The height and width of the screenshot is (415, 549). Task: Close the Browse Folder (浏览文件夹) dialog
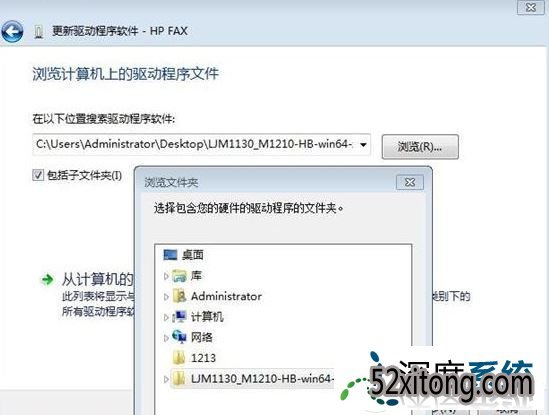click(410, 182)
